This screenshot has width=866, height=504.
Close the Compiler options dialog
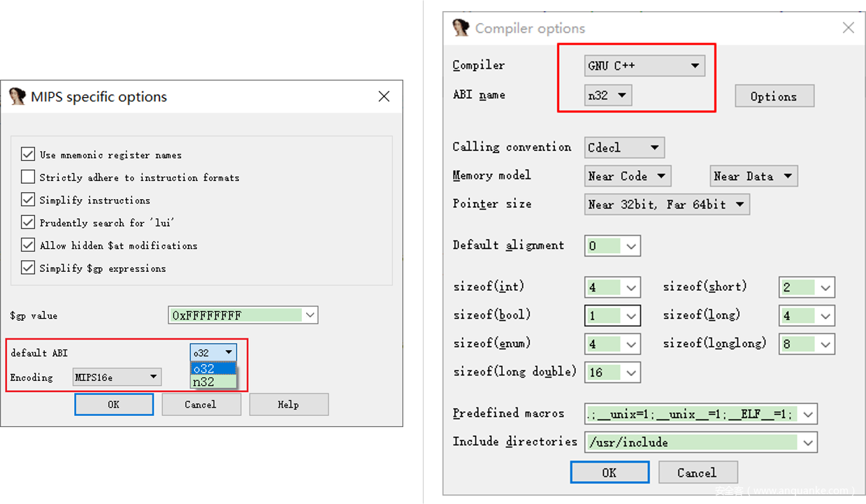coord(848,28)
